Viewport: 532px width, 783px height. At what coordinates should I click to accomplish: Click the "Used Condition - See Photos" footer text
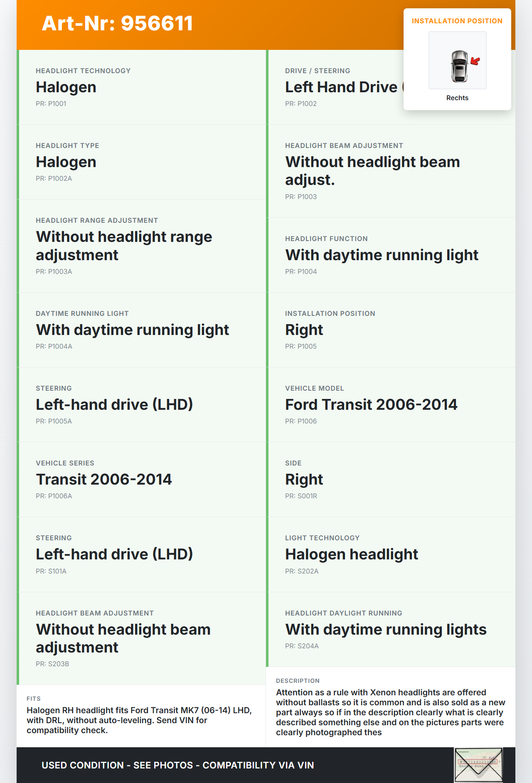click(177, 765)
